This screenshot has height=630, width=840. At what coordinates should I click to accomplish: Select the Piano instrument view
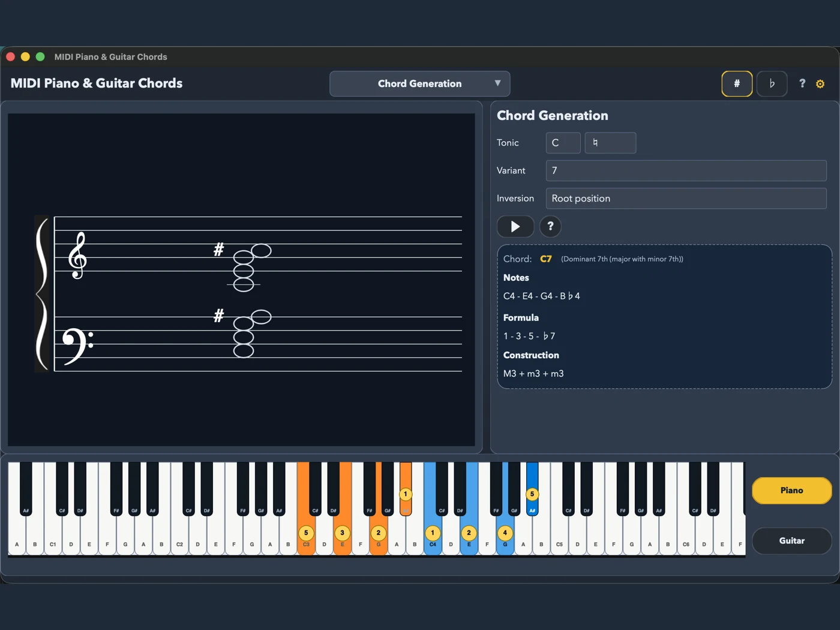point(791,490)
